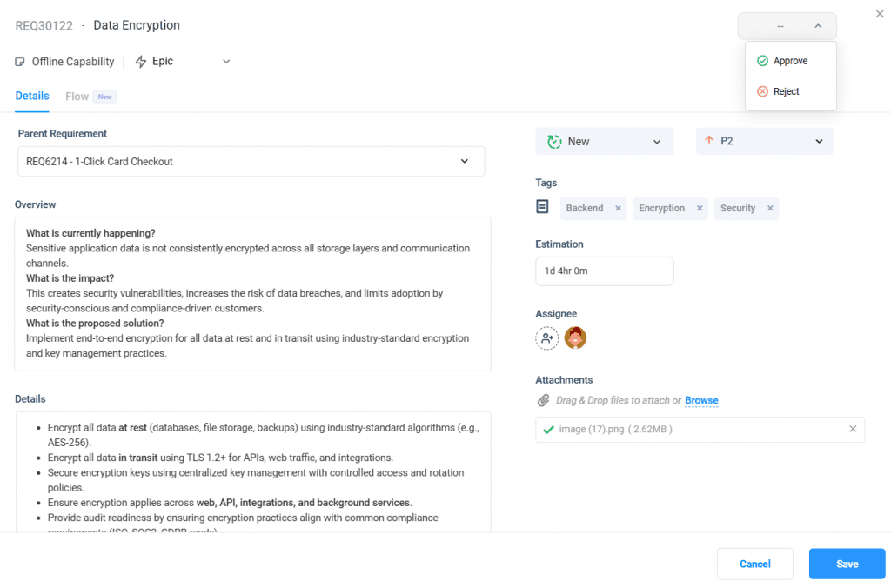The image size is (891, 588).
Task: Open the Epic type dropdown
Action: pyautogui.click(x=225, y=62)
